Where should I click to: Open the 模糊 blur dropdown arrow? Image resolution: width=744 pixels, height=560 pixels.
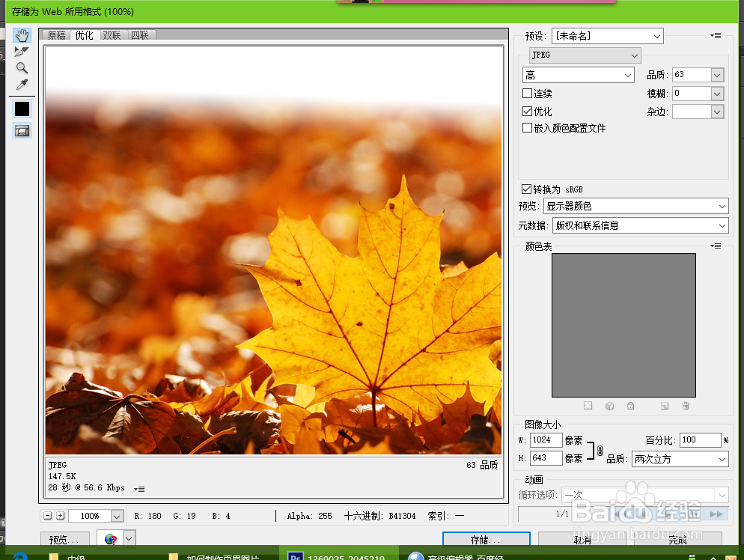tap(717, 94)
